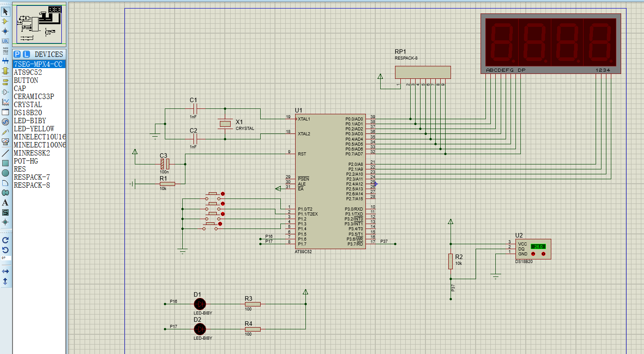Open Graph Mode tool
Viewport: 644px width, 354px height.
pos(5,102)
